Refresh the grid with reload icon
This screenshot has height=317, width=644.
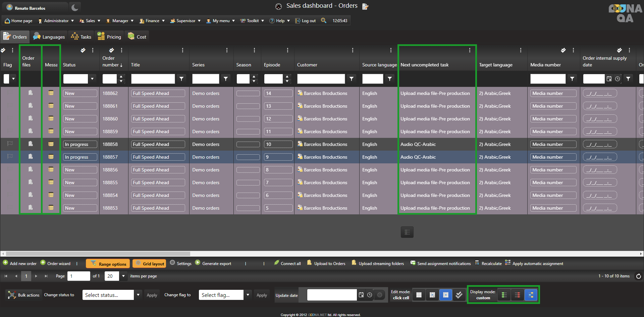coord(639,276)
